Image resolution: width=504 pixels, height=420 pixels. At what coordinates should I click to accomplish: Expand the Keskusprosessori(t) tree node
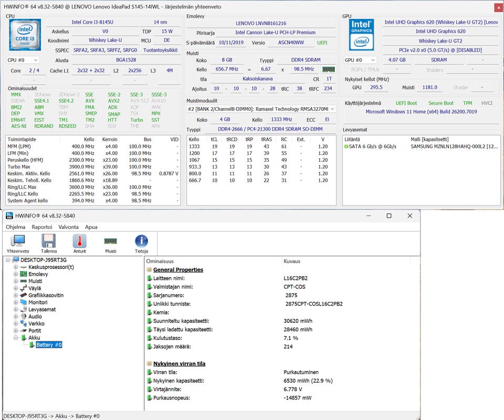16,267
